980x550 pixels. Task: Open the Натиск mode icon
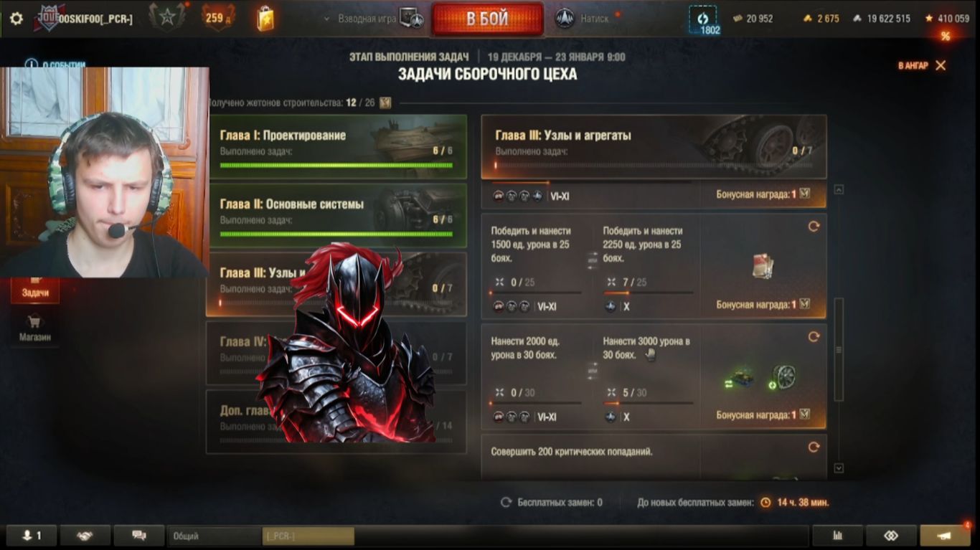[565, 19]
